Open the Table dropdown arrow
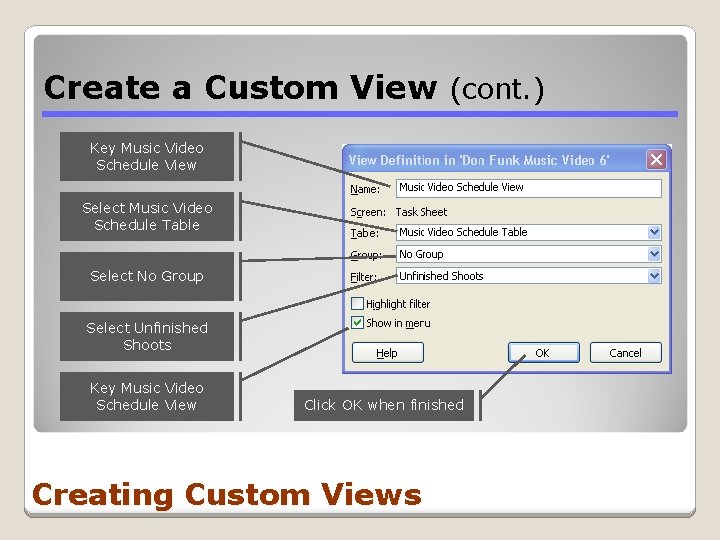The width and height of the screenshot is (720, 540). pyautogui.click(x=654, y=232)
